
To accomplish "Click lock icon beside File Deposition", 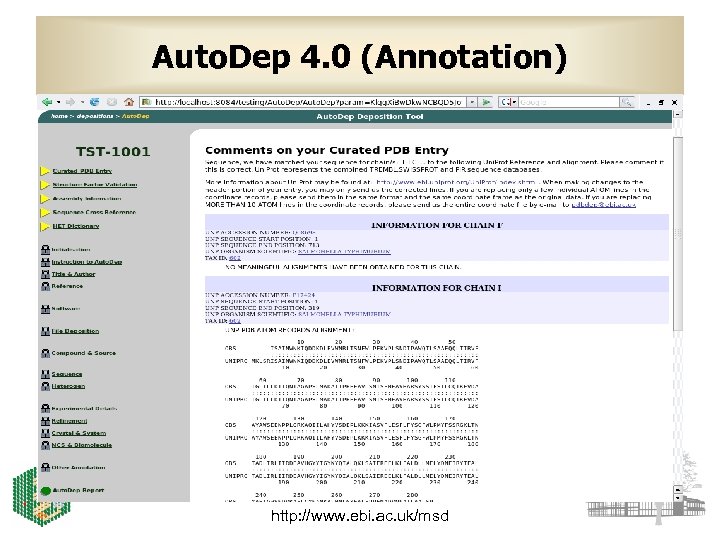I will [x=45, y=331].
